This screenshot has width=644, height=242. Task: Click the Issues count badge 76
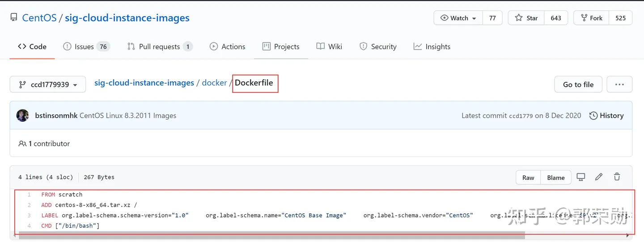click(x=103, y=47)
